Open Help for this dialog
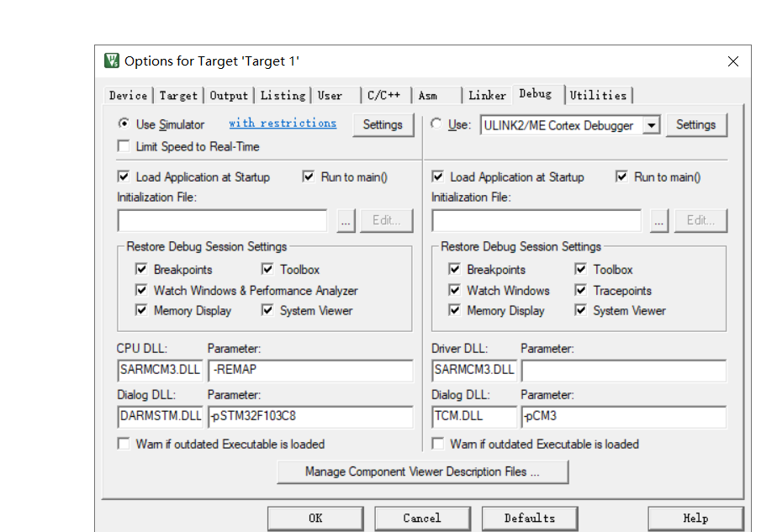The width and height of the screenshot is (777, 532). (695, 519)
